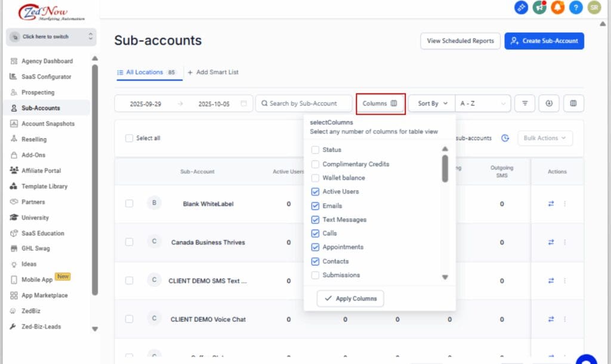The height and width of the screenshot is (364, 611).
Task: Click the Search by Sub-Account field
Action: coord(304,103)
